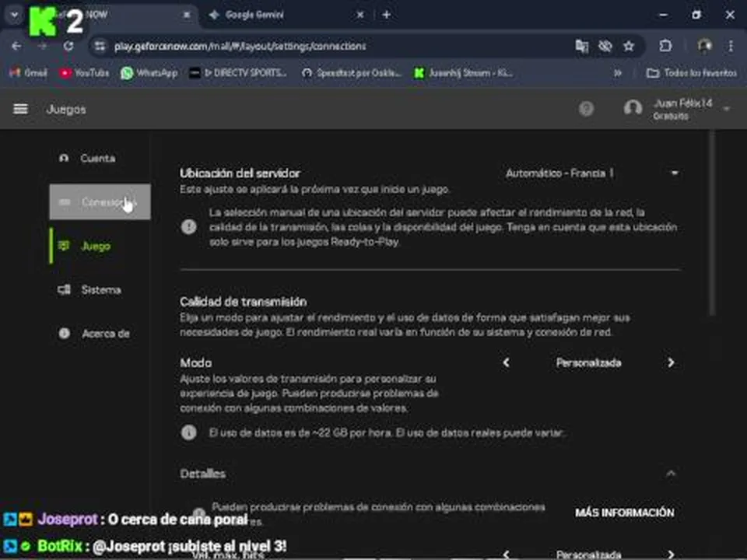Open site information icon in address bar
This screenshot has height=560, width=747.
(x=100, y=46)
